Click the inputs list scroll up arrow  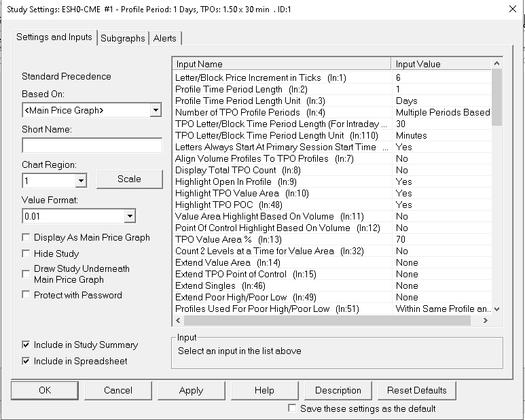click(x=496, y=64)
